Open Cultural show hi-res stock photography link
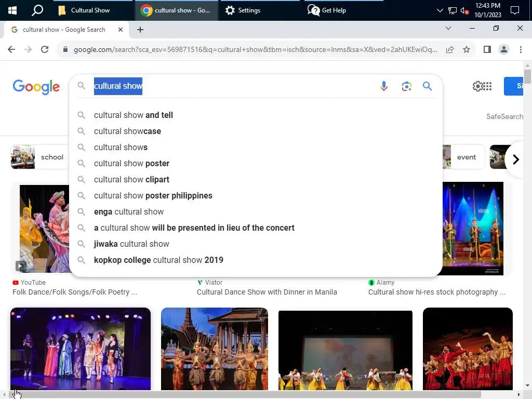This screenshot has width=532, height=399. pos(436,292)
